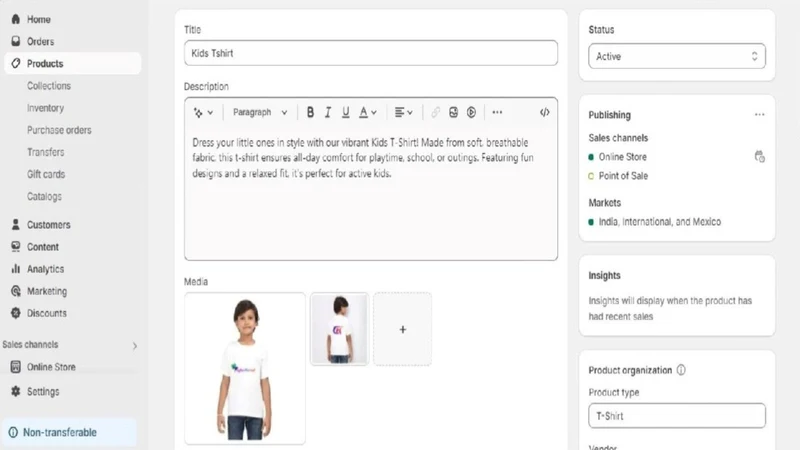Open Inventory under Products
Screen dimensions: 800x450
[x=45, y=108]
